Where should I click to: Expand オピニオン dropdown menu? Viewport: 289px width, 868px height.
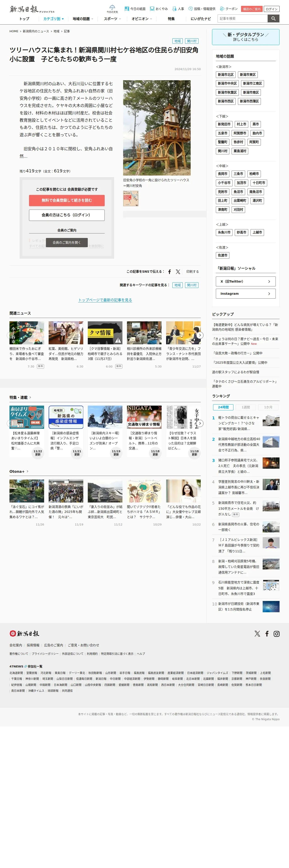[142, 19]
